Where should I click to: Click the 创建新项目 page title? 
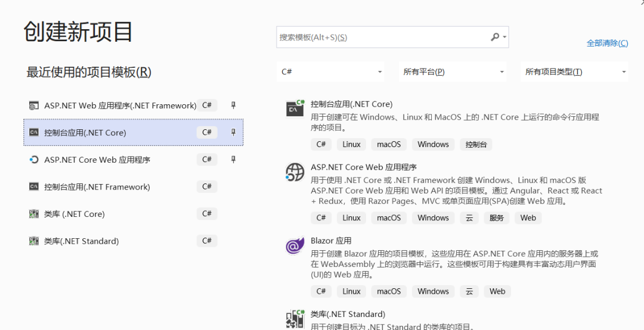pos(78,32)
